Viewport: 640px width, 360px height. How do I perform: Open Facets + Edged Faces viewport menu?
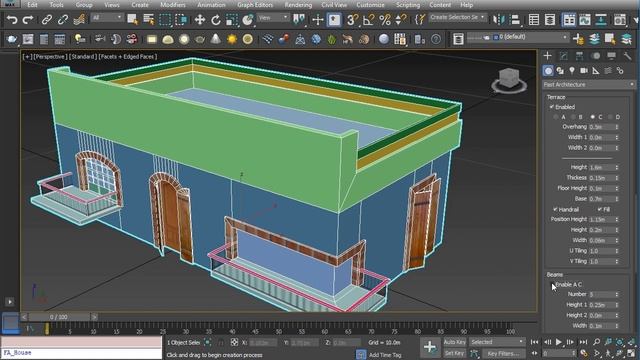point(128,57)
